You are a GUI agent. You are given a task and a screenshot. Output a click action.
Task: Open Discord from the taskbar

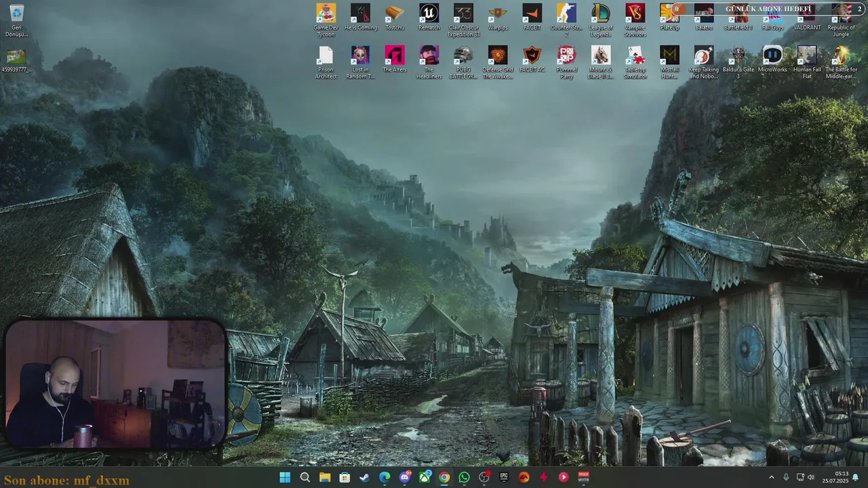405,477
